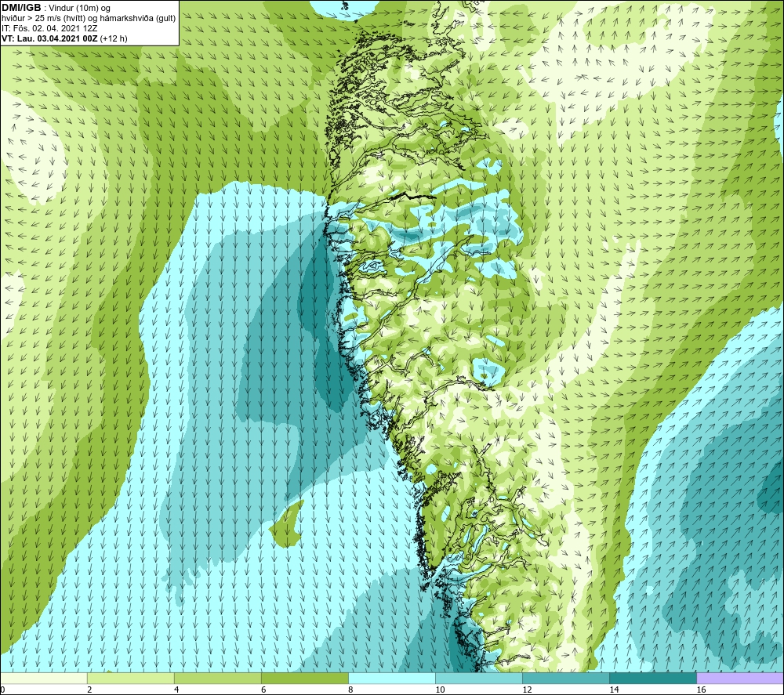Click the scale label '8' under the color bar
Image resolution: width=784 pixels, height=695 pixels.
(350, 690)
